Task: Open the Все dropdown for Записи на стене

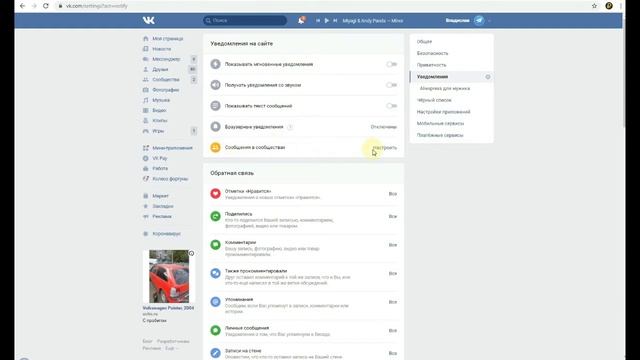Action: click(x=393, y=353)
